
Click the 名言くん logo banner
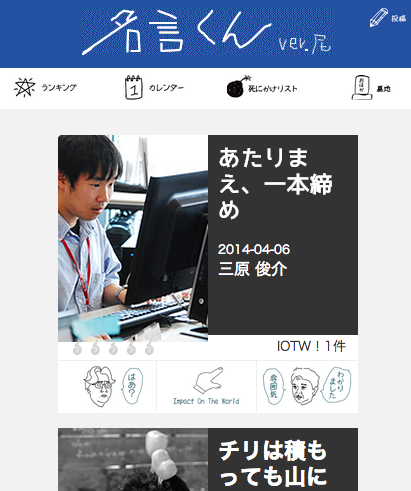pos(207,32)
